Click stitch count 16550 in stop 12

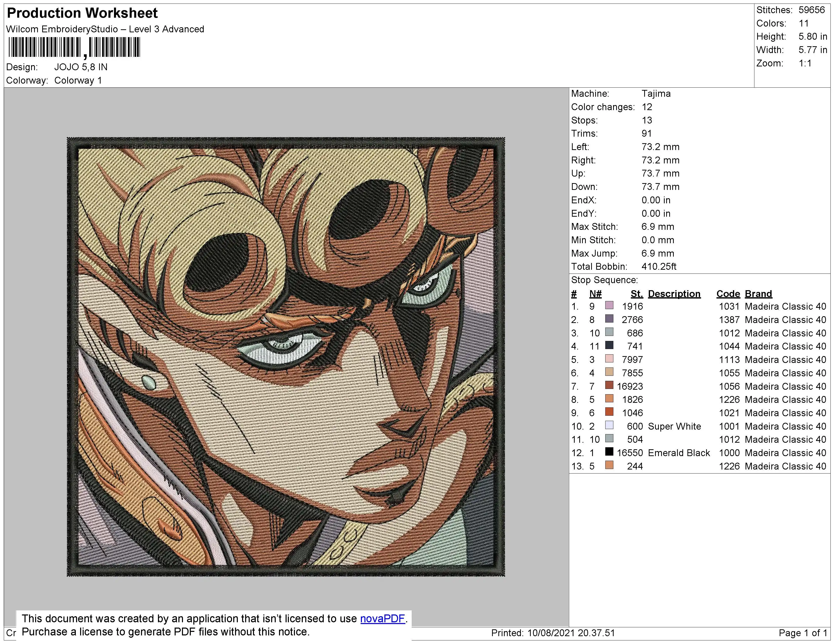click(630, 453)
